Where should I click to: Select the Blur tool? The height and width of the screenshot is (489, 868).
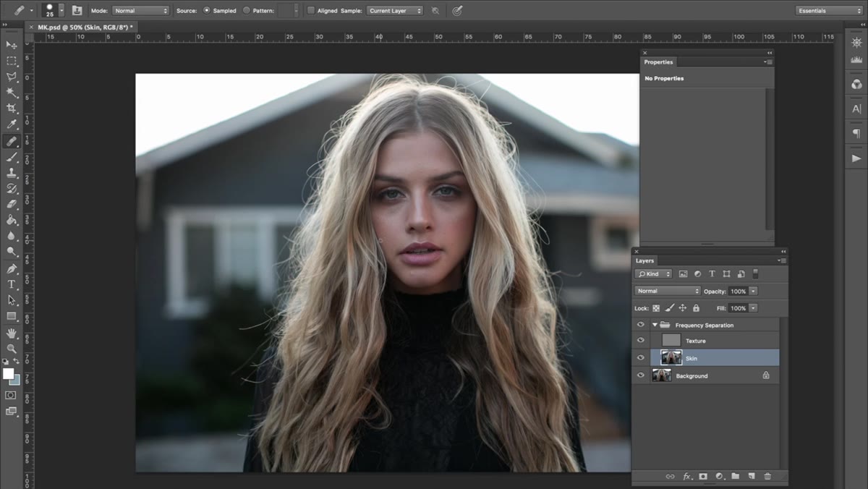[12, 236]
